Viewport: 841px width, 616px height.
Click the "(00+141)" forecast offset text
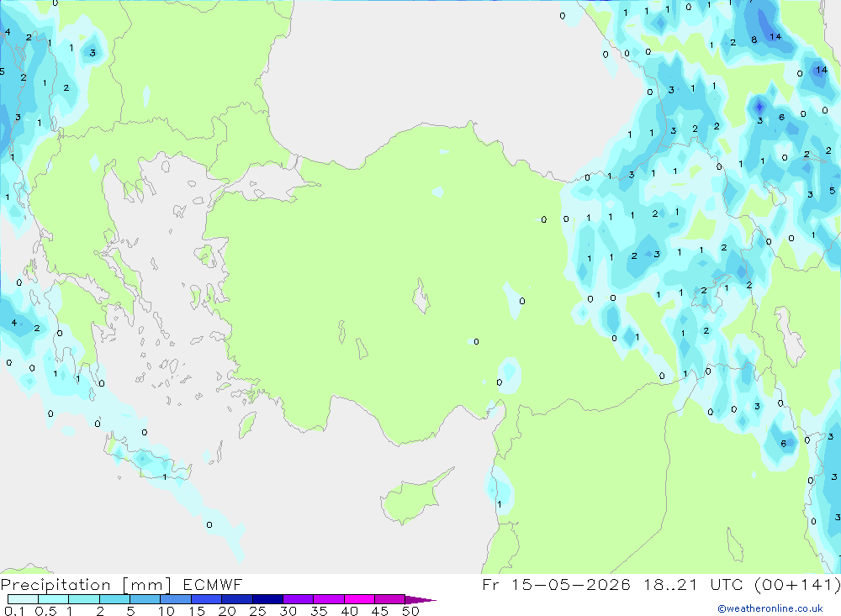(797, 584)
